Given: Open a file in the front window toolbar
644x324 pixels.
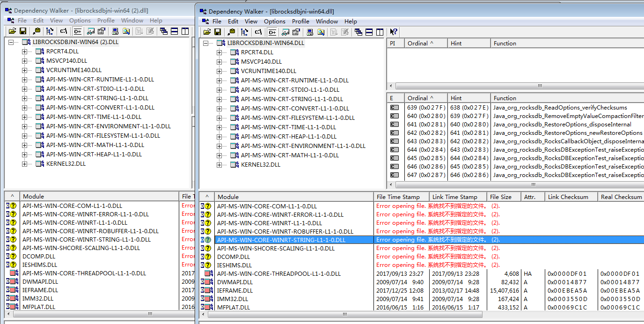Looking at the screenshot, I should [x=207, y=32].
